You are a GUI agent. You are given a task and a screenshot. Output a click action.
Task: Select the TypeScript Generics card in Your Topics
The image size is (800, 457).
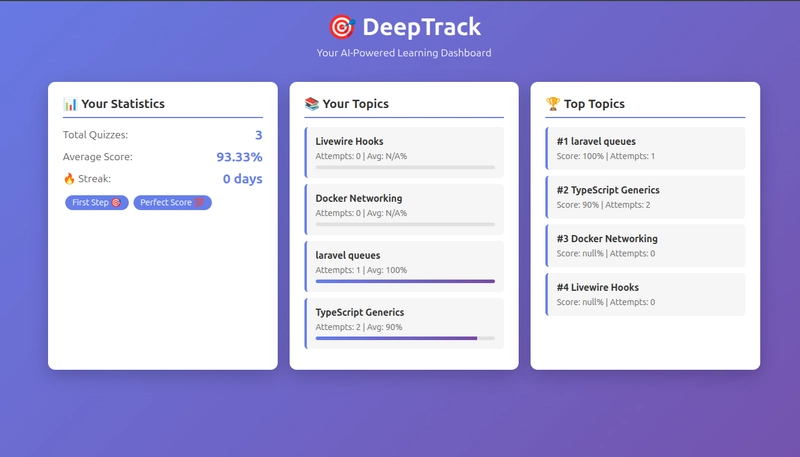(x=404, y=320)
